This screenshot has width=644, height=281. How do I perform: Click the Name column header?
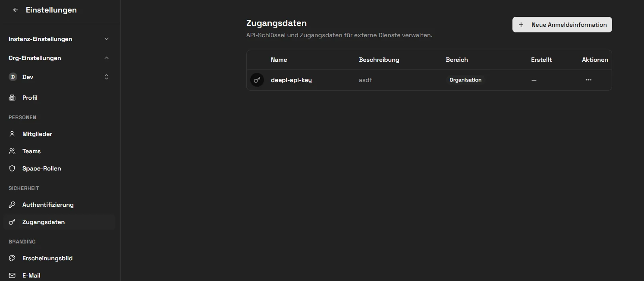coord(279,60)
